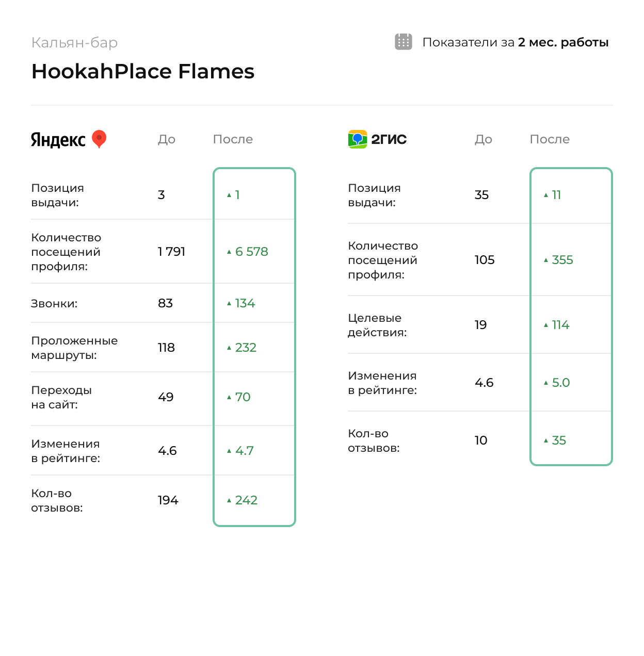
Task: Select the Яндекс 'После' column header
Action: coord(233,139)
